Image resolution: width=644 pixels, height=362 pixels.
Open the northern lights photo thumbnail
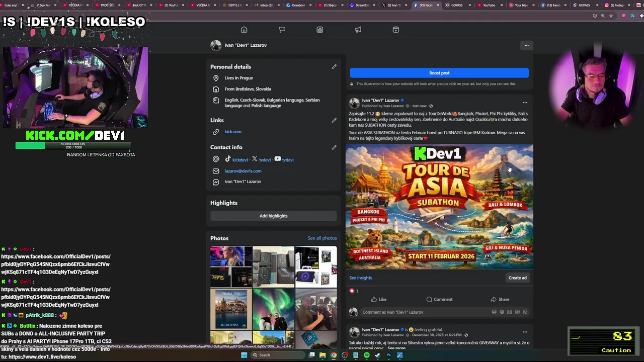[273, 309]
